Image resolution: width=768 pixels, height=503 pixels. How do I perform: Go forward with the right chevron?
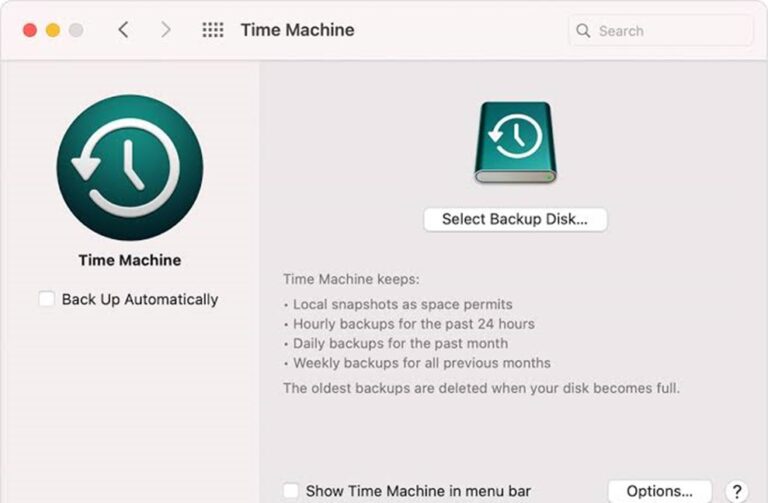click(166, 30)
